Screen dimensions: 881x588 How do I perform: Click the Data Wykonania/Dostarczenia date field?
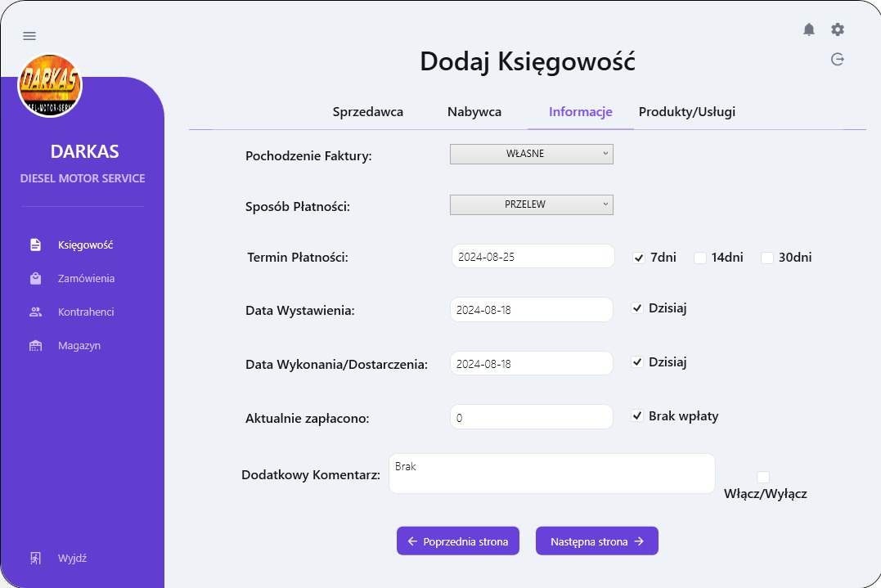[x=532, y=363]
